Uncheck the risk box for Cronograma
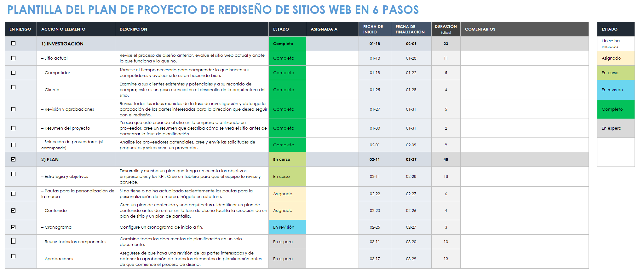Viewport: 644px width, 269px height. 13,227
